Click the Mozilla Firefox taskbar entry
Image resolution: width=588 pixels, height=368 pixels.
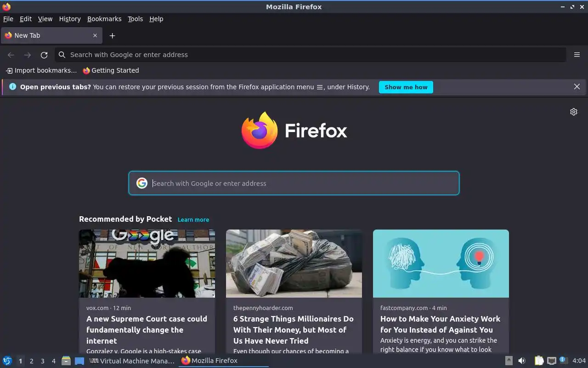tap(224, 361)
